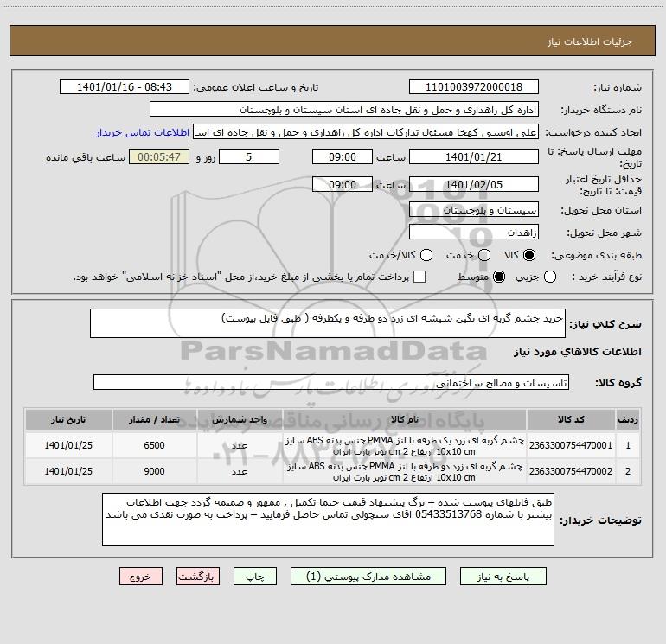Screen dimensions: 666x644
Task: Click the پاسخ به نیاز button
Action: pyautogui.click(x=503, y=577)
